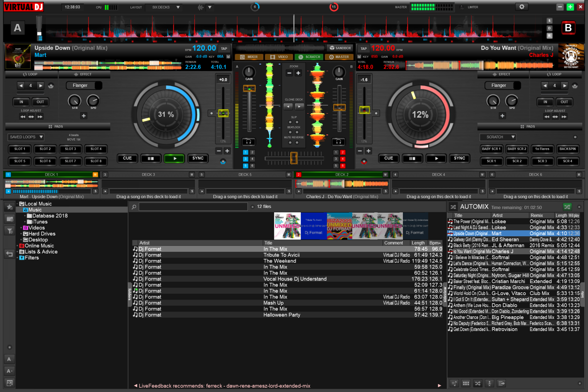Image resolution: width=588 pixels, height=392 pixels.
Task: Click the add filter folder icon in sidebar
Action: tap(9, 231)
